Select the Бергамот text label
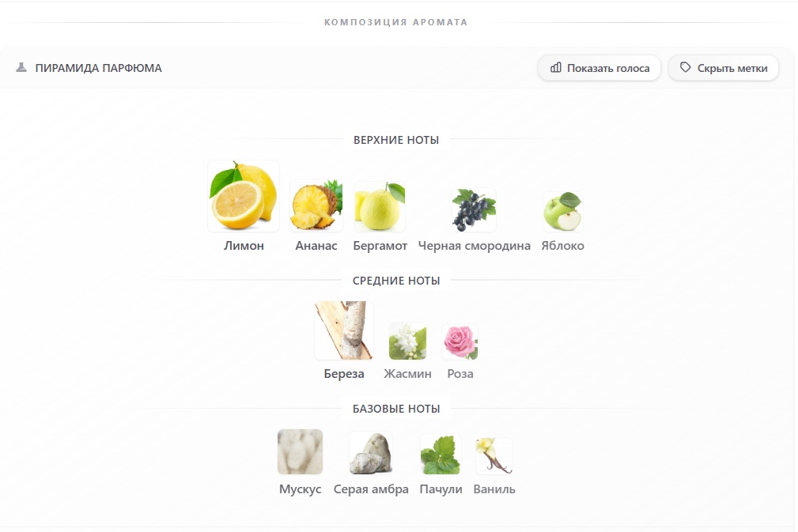 point(380,246)
